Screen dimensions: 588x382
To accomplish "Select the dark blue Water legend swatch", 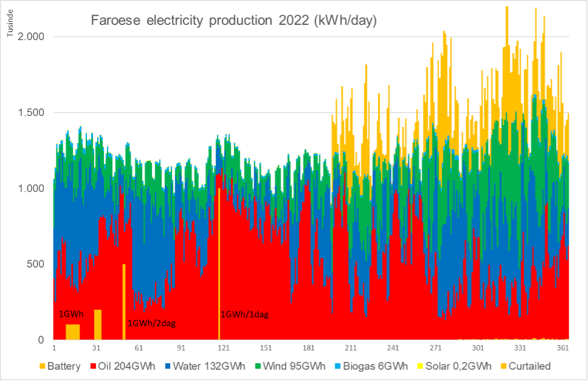I will tap(166, 366).
